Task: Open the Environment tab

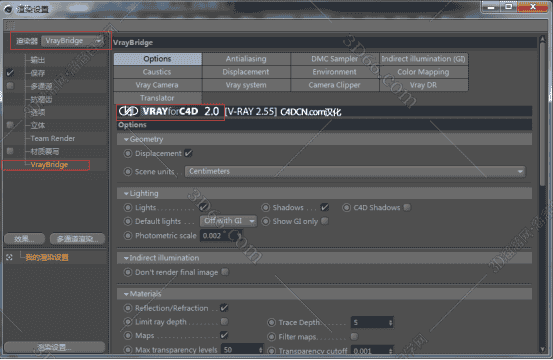Action: coord(335,72)
